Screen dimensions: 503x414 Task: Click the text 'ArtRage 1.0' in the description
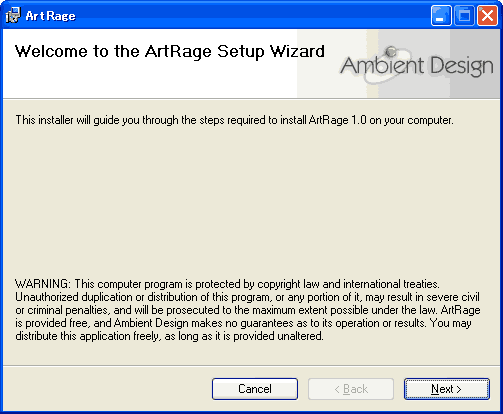coord(338,120)
